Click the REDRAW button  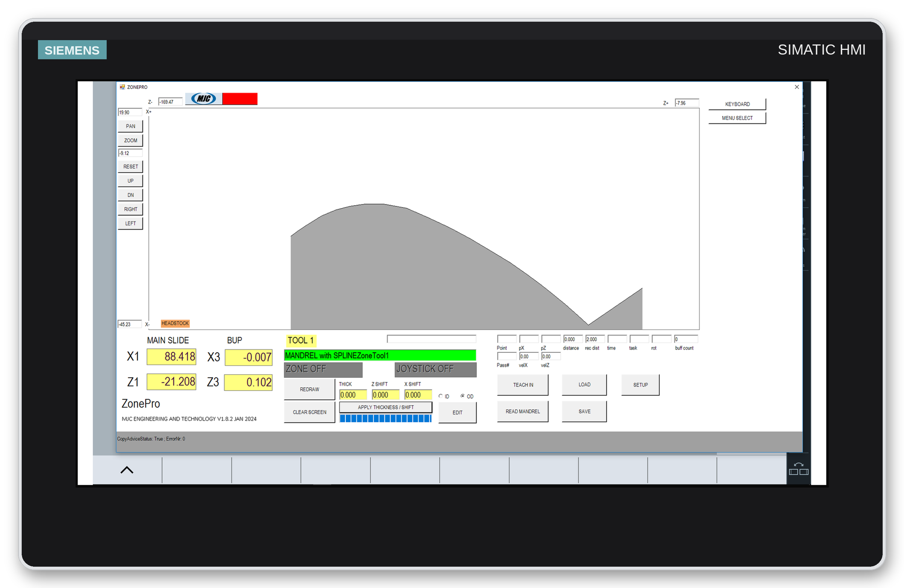point(309,389)
